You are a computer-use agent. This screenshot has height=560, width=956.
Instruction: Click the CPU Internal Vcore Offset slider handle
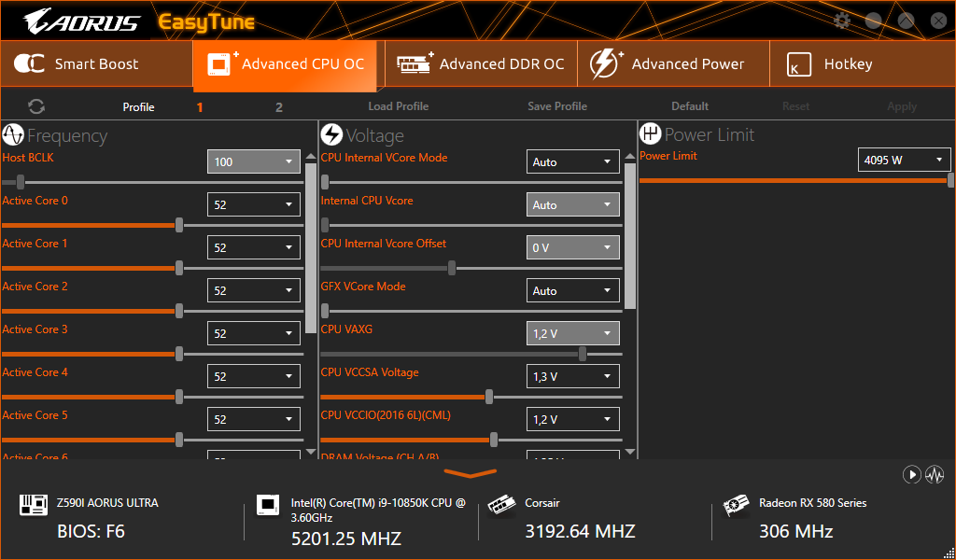coord(452,268)
